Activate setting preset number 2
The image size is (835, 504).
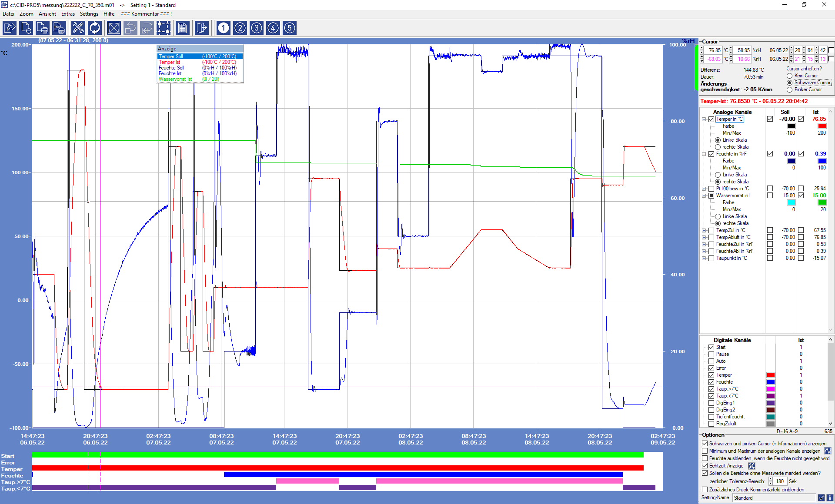click(240, 28)
